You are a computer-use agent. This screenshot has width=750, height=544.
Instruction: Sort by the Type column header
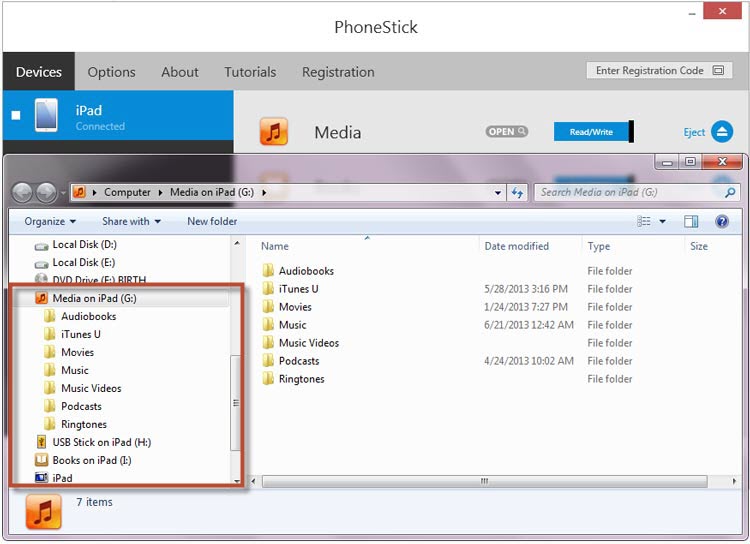599,246
